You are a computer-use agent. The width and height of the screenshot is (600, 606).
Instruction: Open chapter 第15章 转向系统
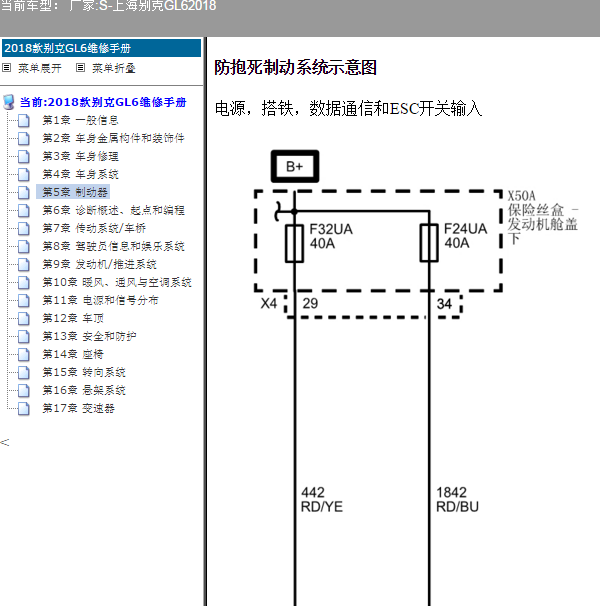click(84, 372)
